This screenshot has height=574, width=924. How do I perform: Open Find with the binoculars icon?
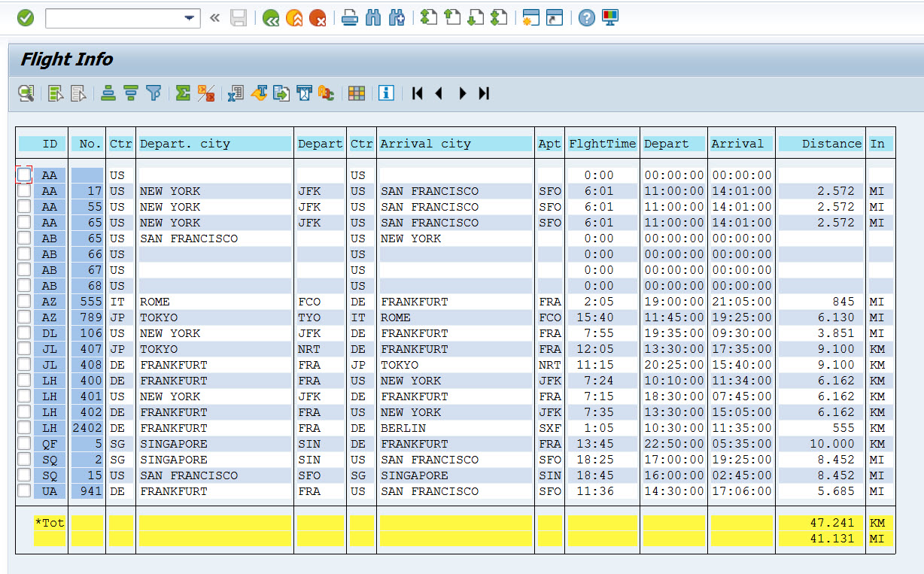(372, 17)
